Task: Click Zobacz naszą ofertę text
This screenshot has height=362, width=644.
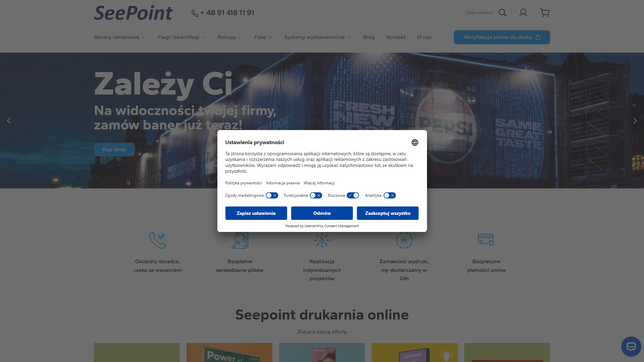Action: coord(322,332)
